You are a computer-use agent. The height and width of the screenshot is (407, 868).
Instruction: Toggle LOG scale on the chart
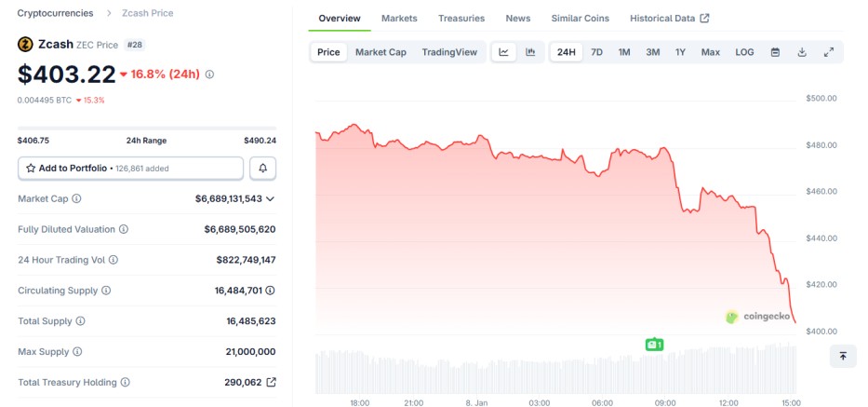[x=744, y=52]
